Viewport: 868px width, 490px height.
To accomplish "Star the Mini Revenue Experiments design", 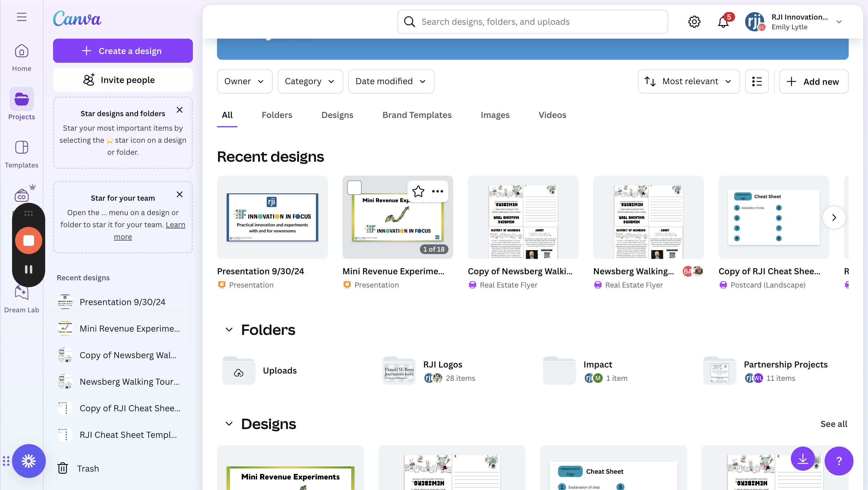I will pyautogui.click(x=418, y=191).
